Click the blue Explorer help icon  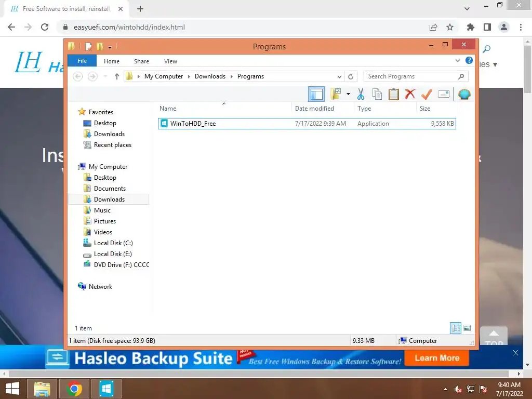(x=469, y=60)
